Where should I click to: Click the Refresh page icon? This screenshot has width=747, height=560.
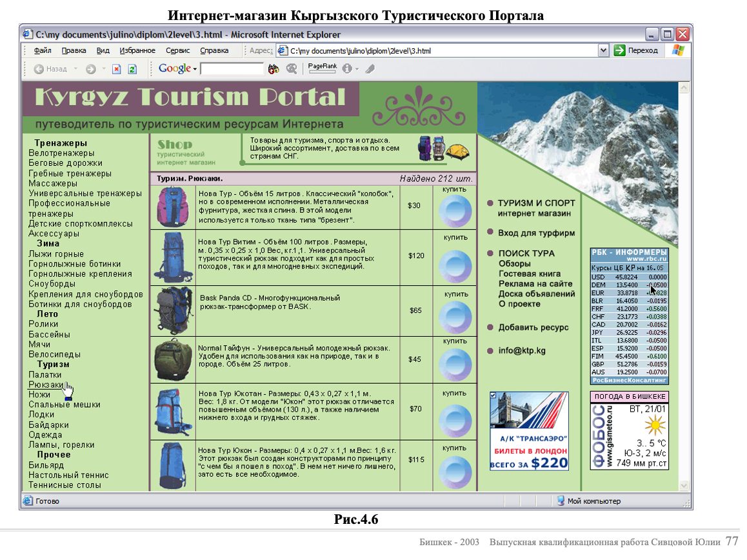(x=132, y=69)
